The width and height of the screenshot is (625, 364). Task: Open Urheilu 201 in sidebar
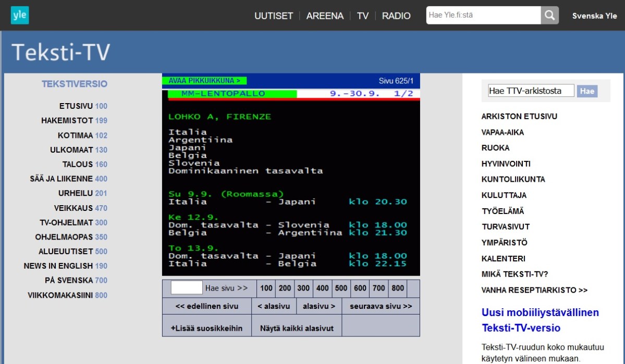tap(82, 193)
